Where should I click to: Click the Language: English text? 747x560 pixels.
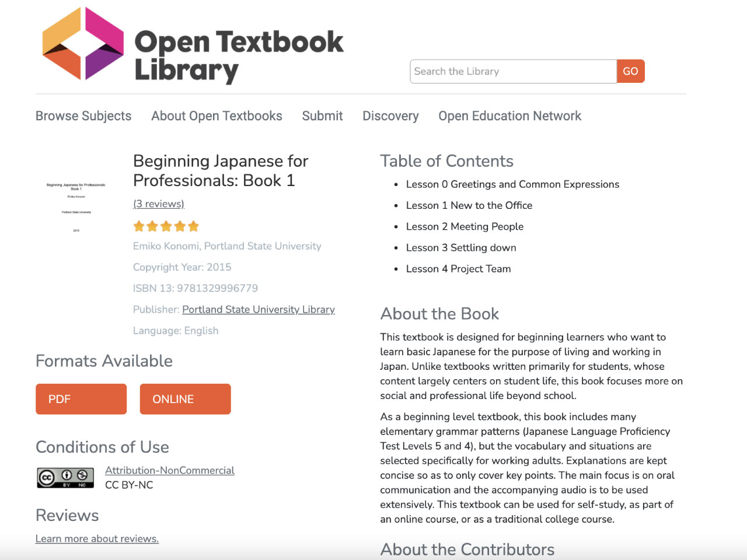coord(176,330)
